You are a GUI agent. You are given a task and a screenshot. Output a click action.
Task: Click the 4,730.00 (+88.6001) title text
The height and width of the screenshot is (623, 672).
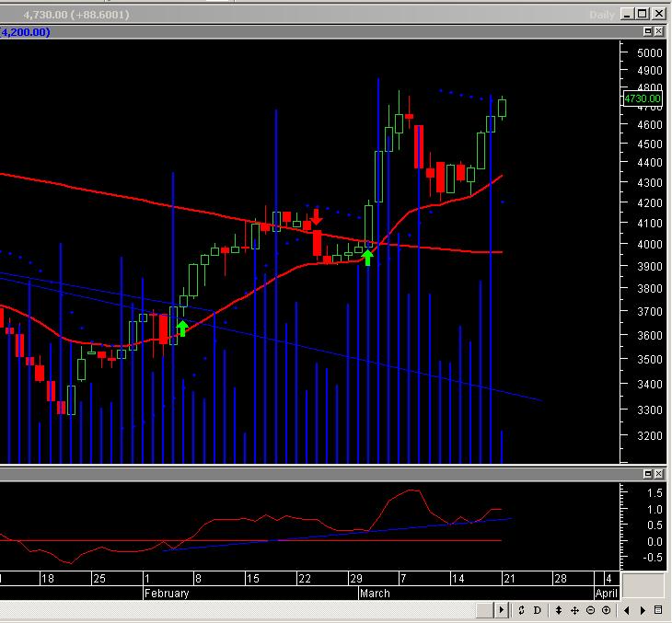(76, 15)
